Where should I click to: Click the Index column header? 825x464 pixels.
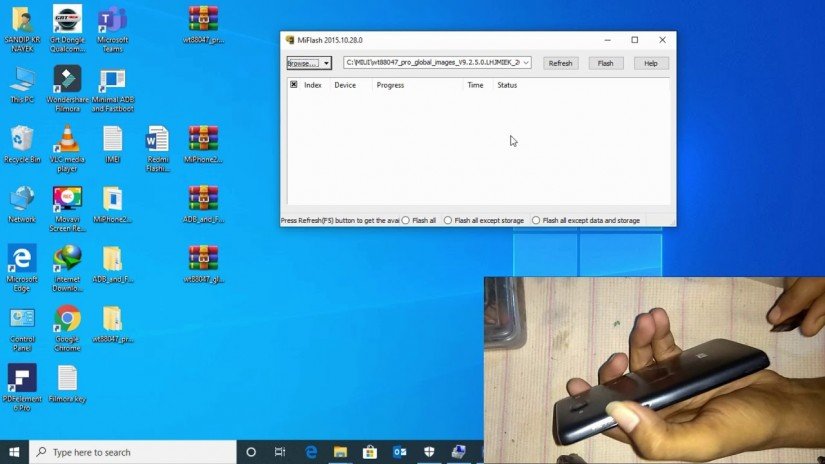coord(313,85)
